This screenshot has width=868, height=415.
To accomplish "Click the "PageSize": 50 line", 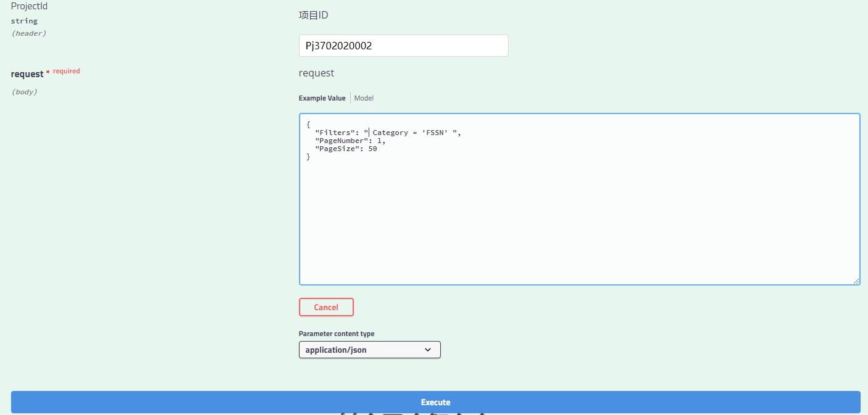I will 345,149.
